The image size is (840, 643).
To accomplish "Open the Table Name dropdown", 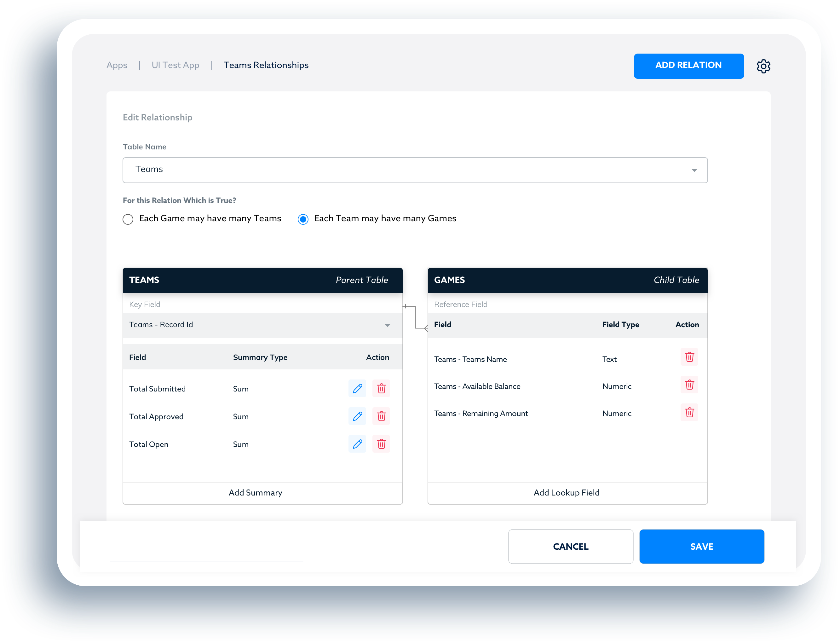I will click(415, 170).
